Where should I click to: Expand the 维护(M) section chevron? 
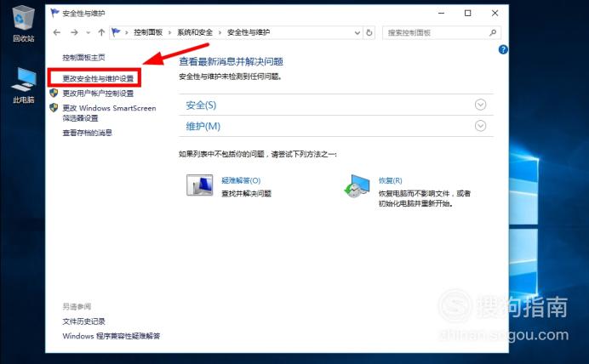click(x=480, y=126)
